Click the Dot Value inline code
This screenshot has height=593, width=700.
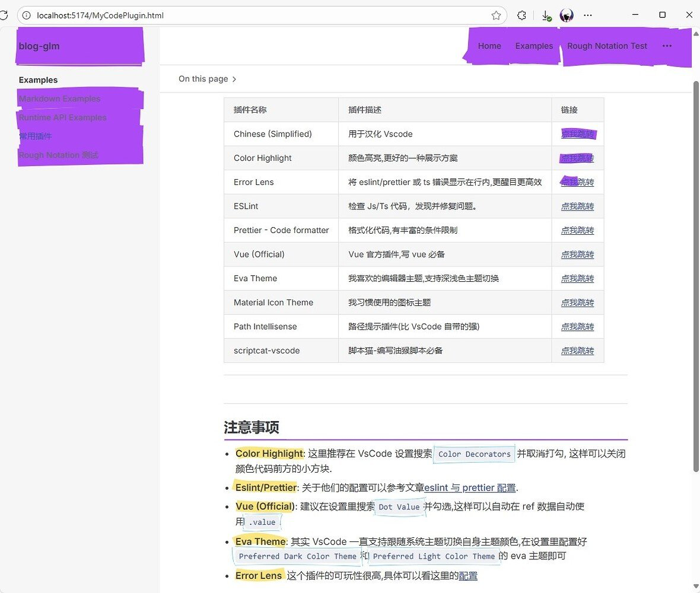[x=399, y=507]
